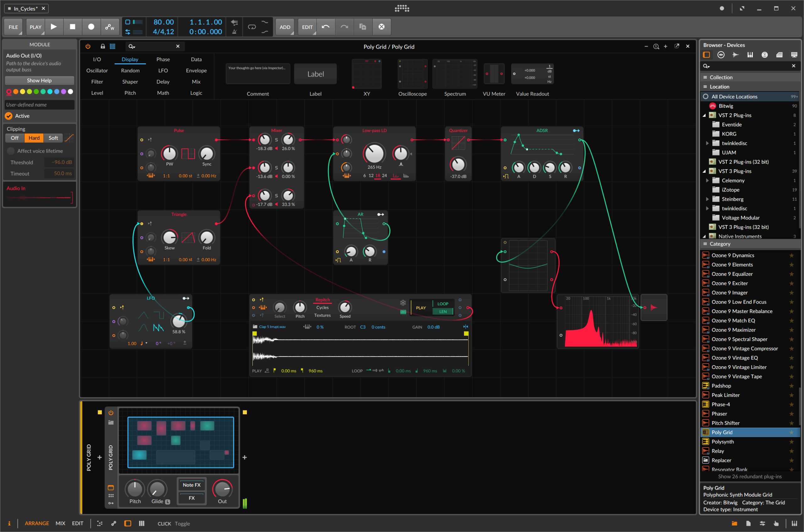Screen dimensions: 804x532
Task: Collapse Native Instruments node
Action: coord(704,236)
